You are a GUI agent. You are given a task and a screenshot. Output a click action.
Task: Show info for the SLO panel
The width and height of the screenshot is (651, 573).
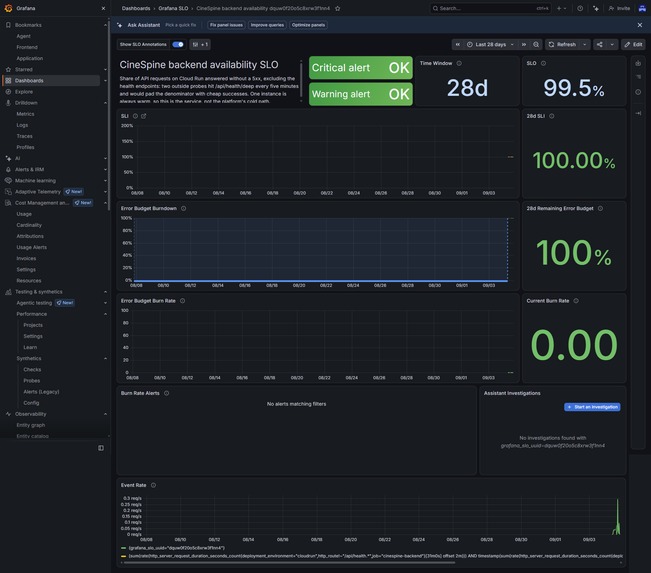pos(543,63)
